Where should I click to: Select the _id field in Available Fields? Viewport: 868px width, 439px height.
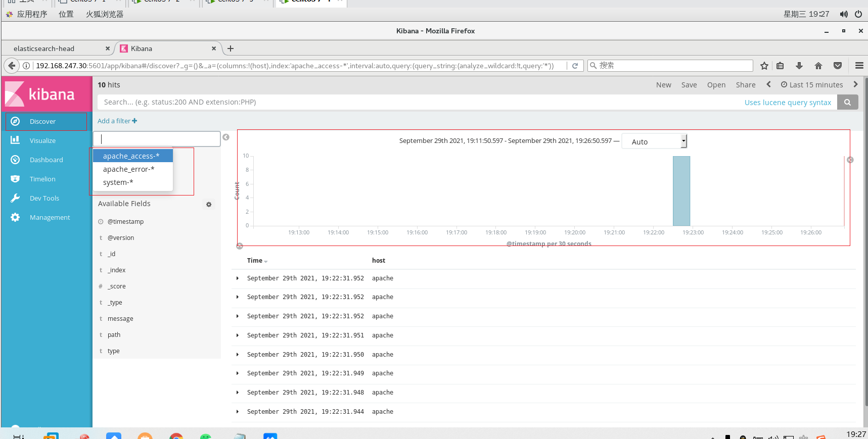click(x=111, y=254)
